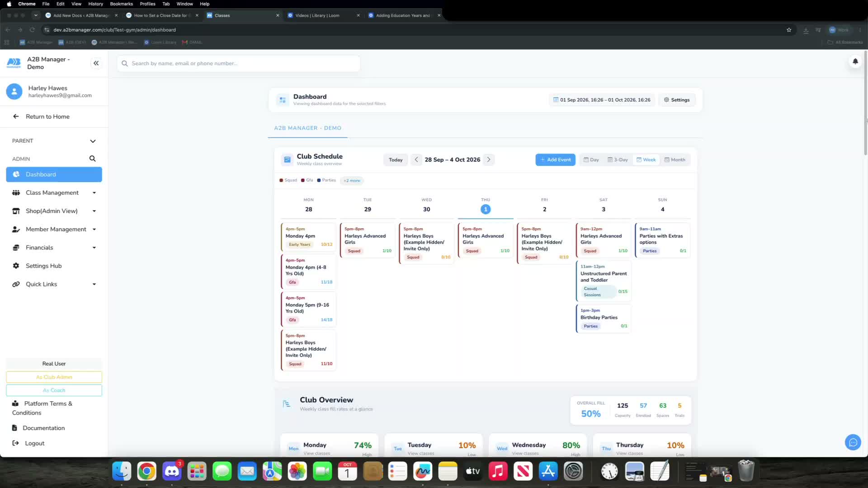The image size is (868, 488).
Task: Click Return to Home link
Action: [47, 117]
